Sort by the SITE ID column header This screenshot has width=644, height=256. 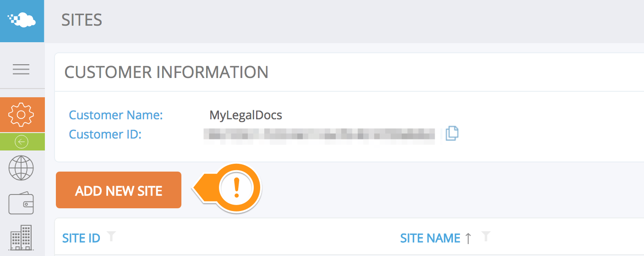coord(81,238)
